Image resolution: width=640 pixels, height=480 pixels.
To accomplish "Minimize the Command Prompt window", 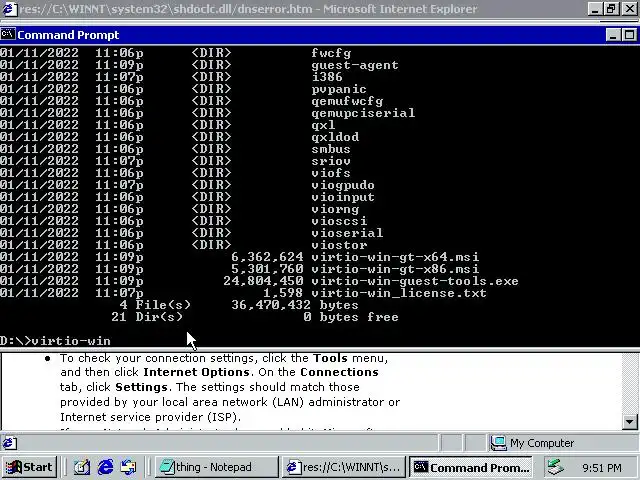I will click(613, 35).
